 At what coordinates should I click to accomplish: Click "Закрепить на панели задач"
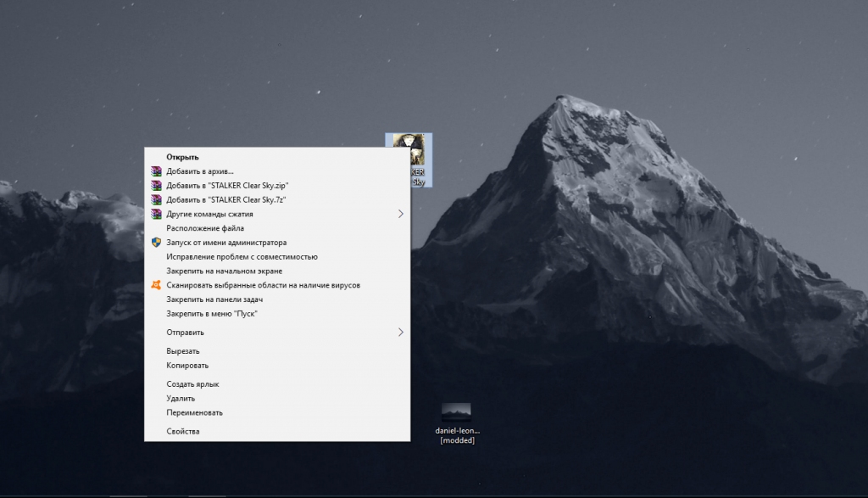(214, 299)
